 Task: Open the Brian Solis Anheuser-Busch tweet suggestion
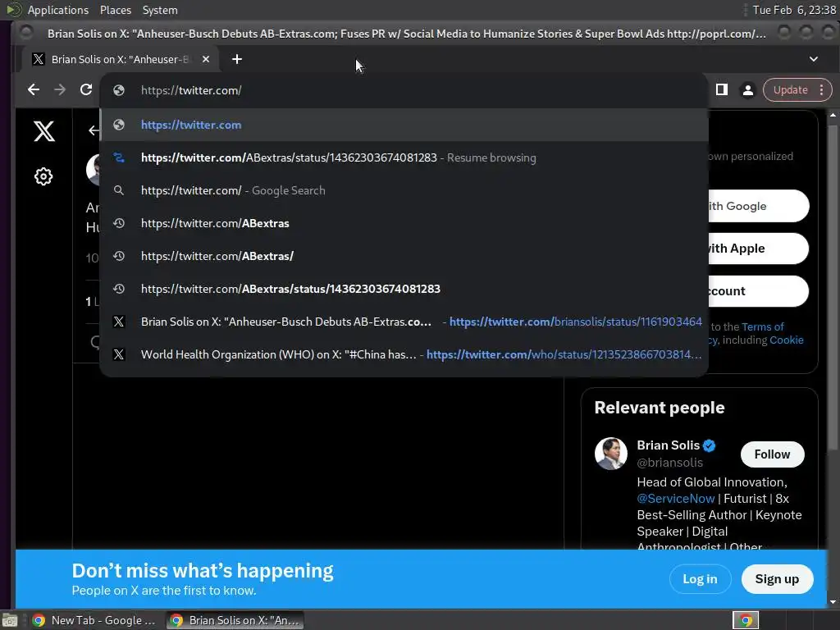404,322
